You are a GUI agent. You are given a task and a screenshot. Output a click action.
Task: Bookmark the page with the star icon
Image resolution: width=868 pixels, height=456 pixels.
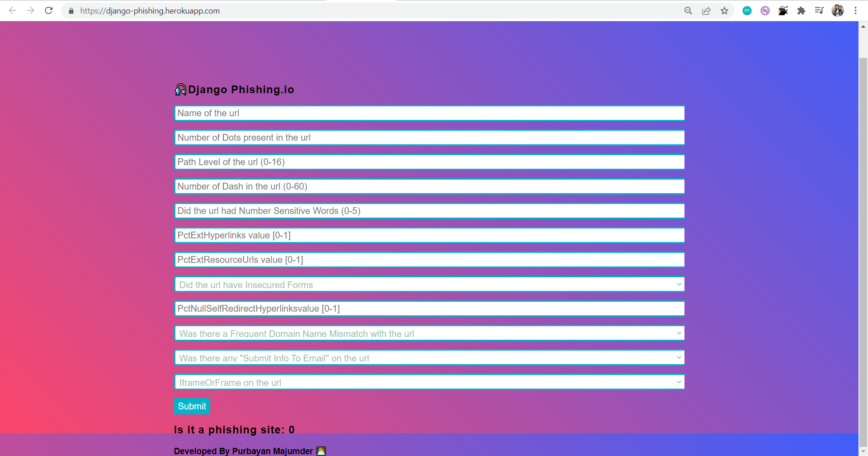pyautogui.click(x=724, y=10)
